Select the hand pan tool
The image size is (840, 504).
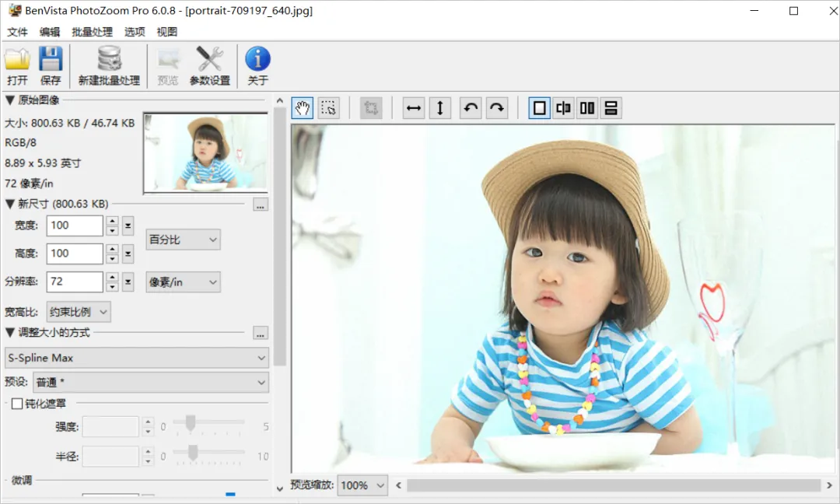click(x=303, y=108)
